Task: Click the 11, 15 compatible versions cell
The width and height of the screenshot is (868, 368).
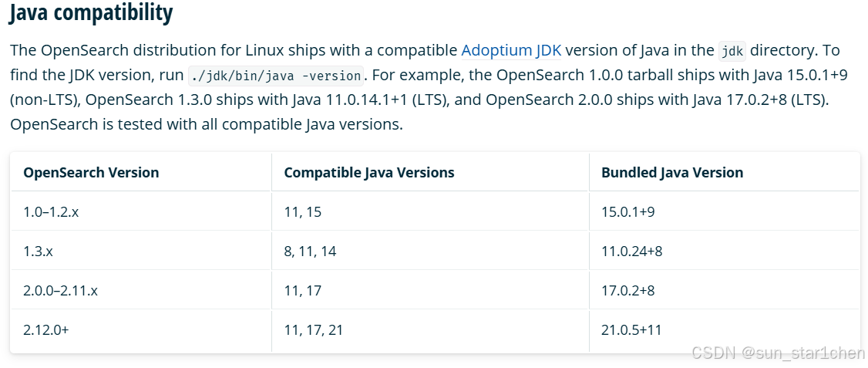Action: click(303, 212)
